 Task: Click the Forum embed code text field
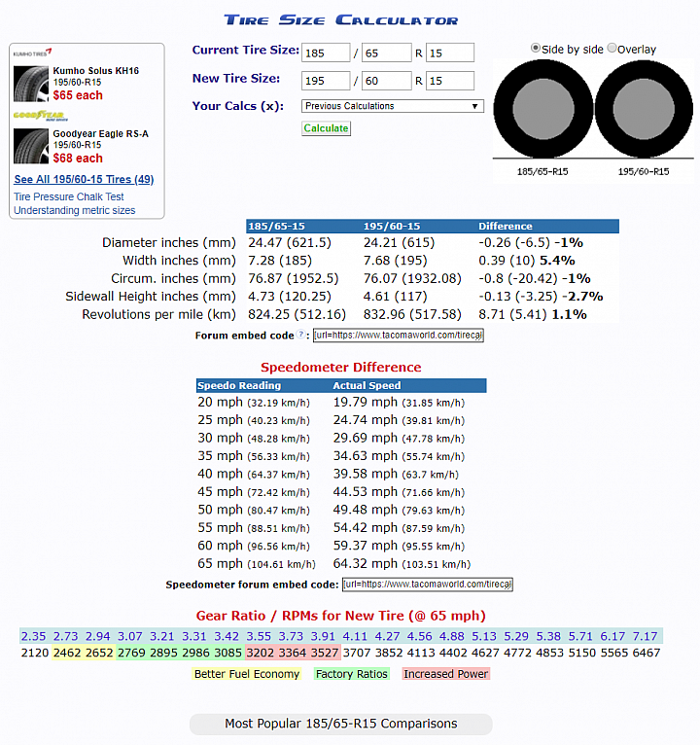click(x=398, y=335)
